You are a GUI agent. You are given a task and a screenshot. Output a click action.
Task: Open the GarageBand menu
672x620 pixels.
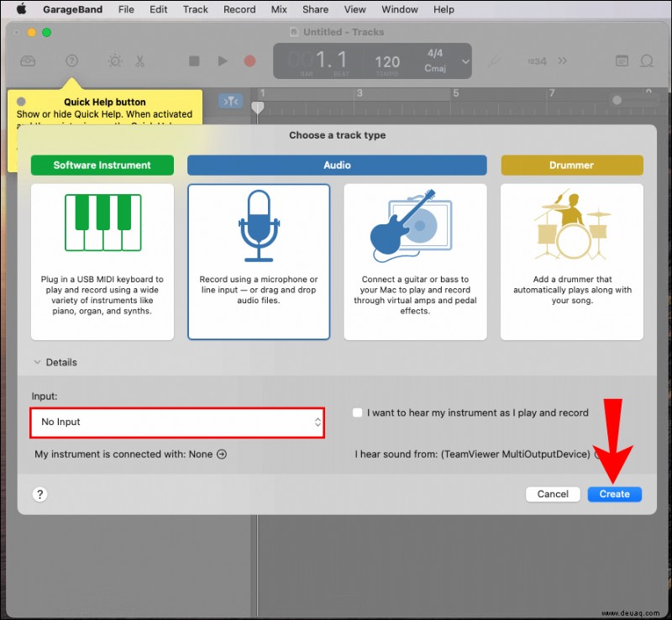click(72, 9)
